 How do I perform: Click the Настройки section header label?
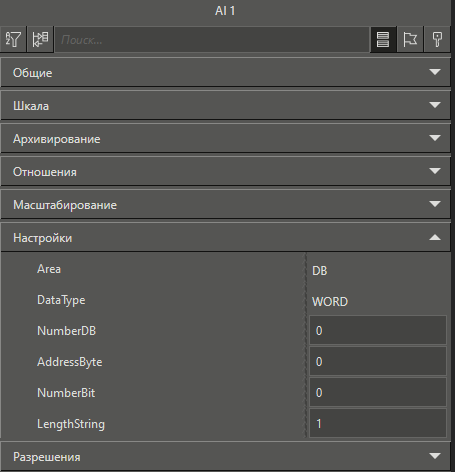coord(42,238)
